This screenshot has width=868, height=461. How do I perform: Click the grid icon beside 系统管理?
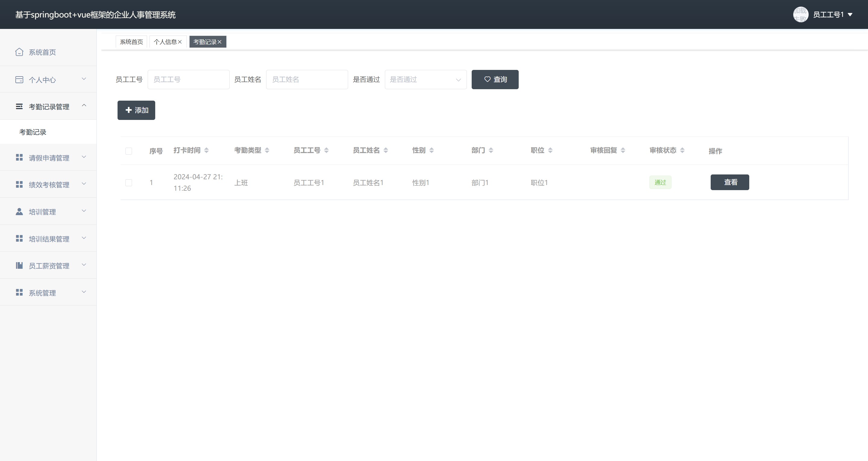[x=19, y=293]
